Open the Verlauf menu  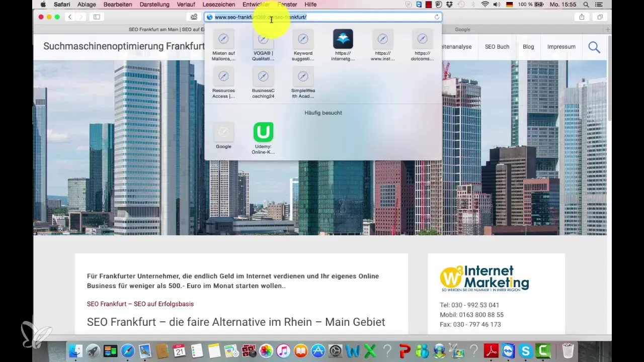pos(187,4)
